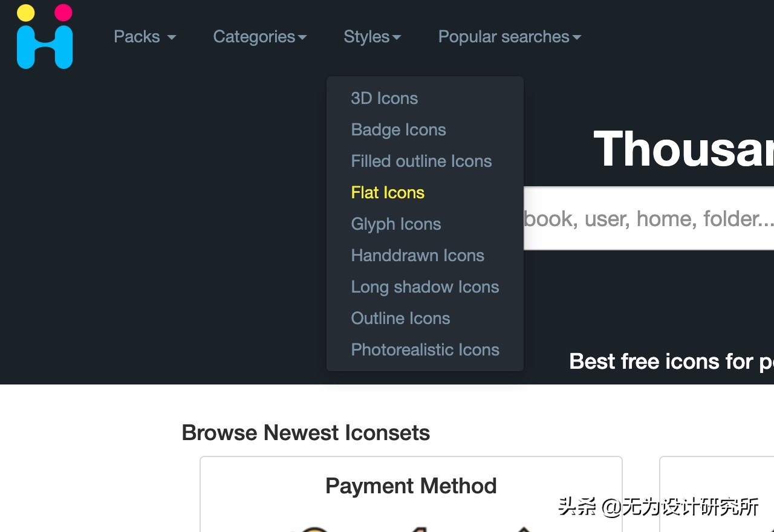The image size is (774, 532).
Task: Open the Packs dropdown menu
Action: pyautogui.click(x=145, y=37)
